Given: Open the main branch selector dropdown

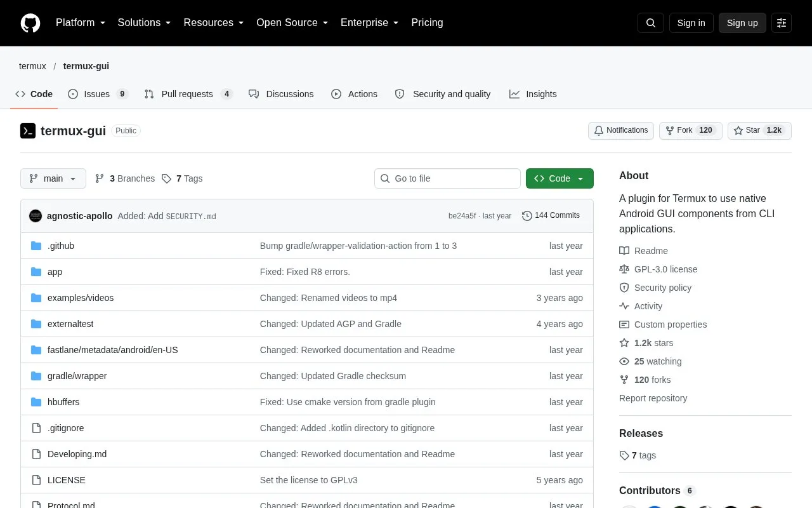Looking at the screenshot, I should [x=53, y=178].
